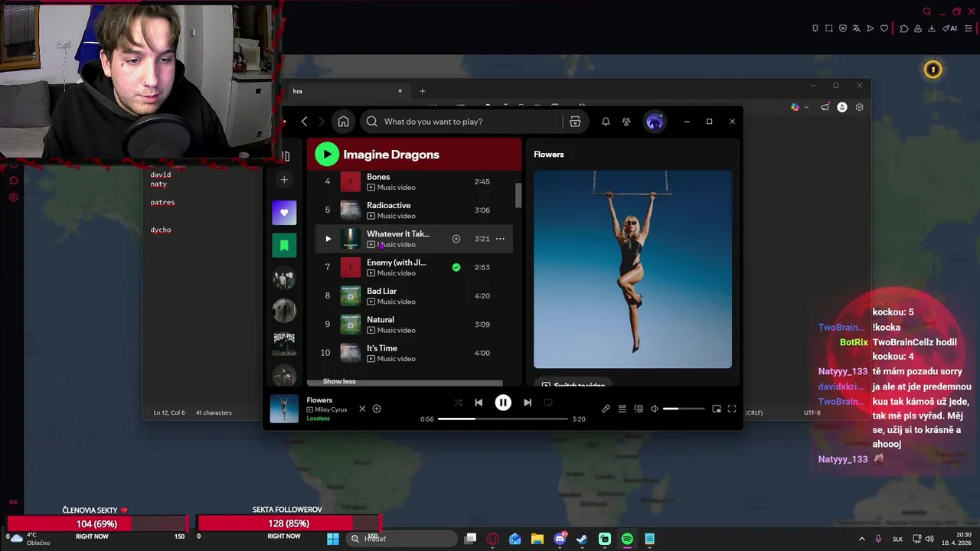The height and width of the screenshot is (551, 980).
Task: Go to the Spotify Home icon
Action: pyautogui.click(x=344, y=122)
